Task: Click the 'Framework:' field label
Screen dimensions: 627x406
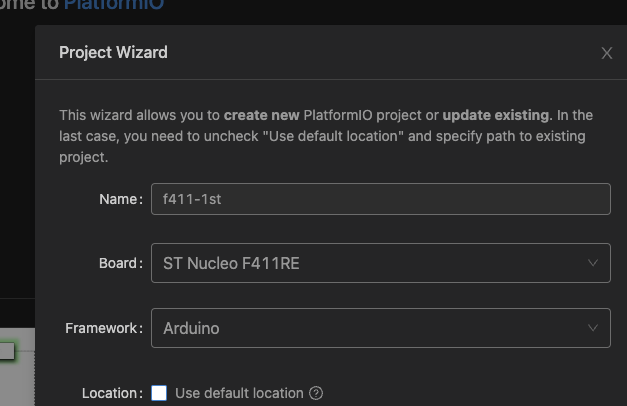Action: [x=104, y=328]
